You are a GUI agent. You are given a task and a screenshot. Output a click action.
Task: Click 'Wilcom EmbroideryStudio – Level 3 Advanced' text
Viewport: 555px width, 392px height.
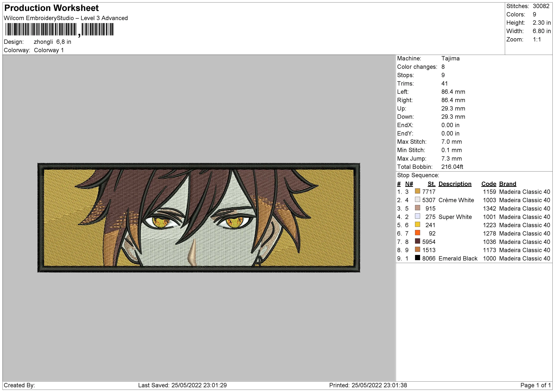[66, 18]
